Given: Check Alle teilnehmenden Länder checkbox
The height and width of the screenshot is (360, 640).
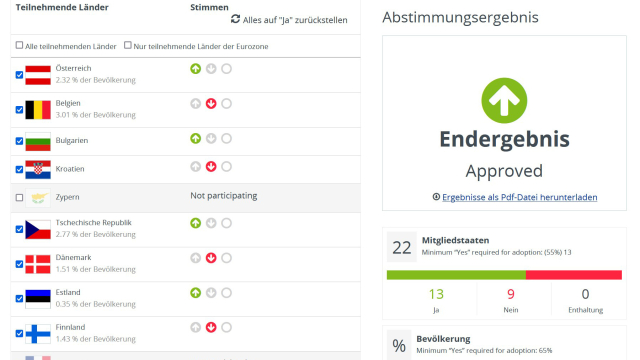Looking at the screenshot, I should click(19, 45).
